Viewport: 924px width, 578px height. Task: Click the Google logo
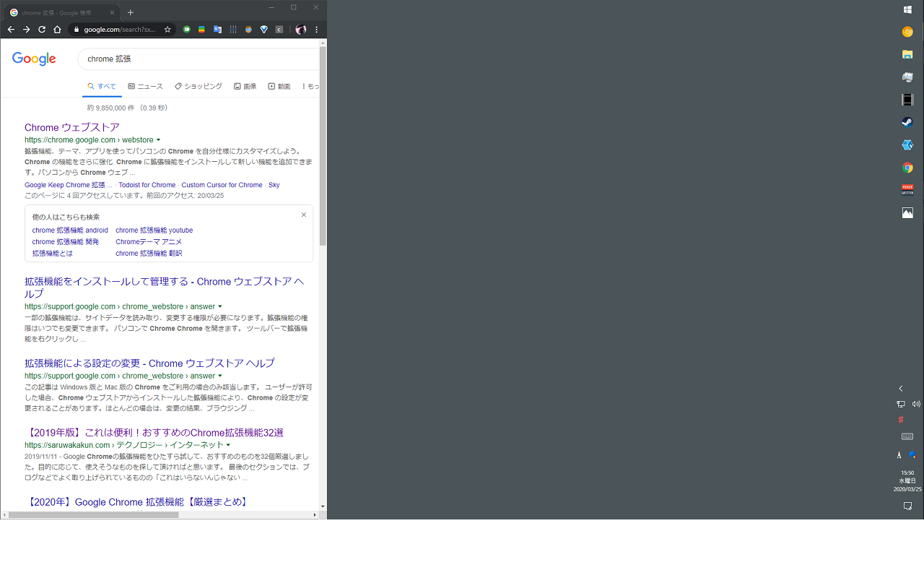34,59
